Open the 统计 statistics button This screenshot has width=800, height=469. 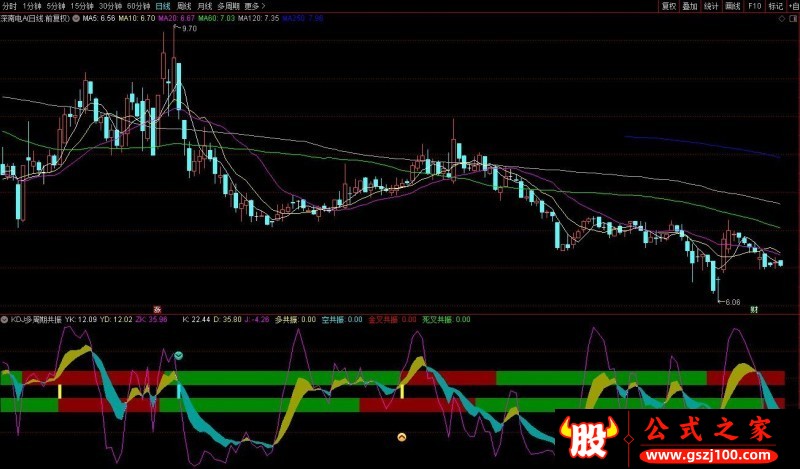711,6
